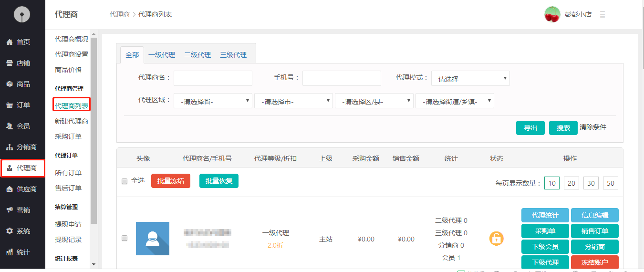Click the red 批量冻结 button
The width and height of the screenshot is (644, 272).
coord(170,181)
